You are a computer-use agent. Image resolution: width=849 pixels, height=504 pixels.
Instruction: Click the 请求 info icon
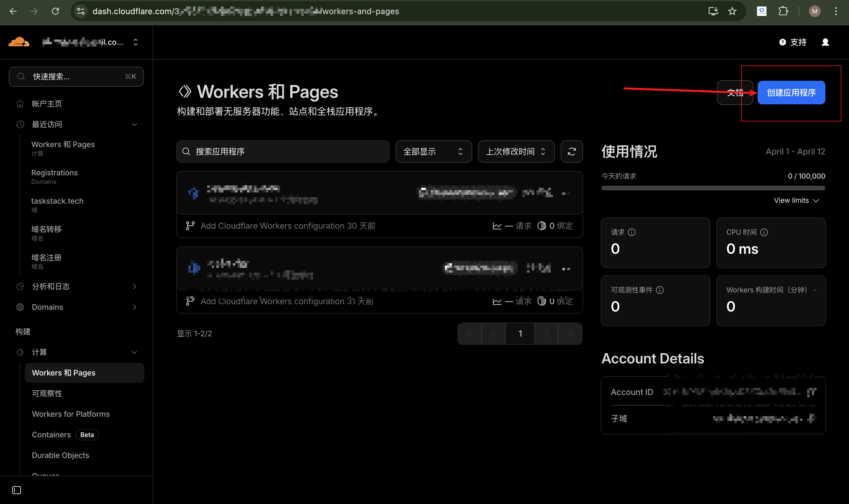(632, 232)
